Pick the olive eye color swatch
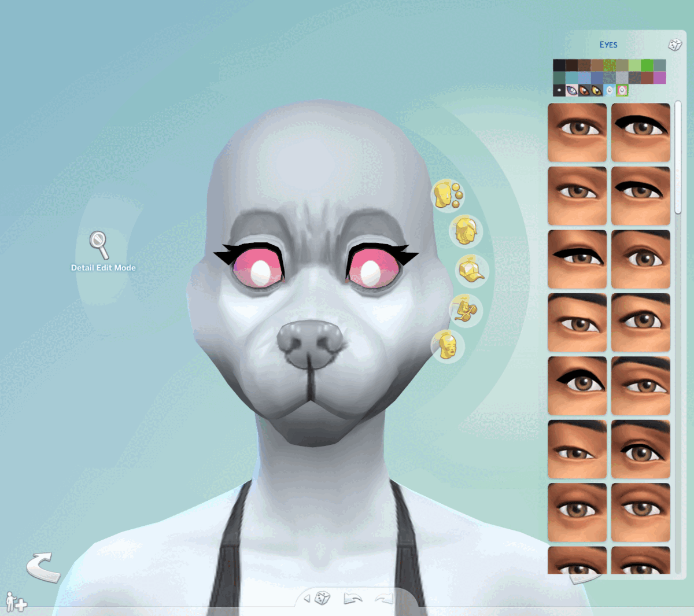The height and width of the screenshot is (616, 694). coord(622,65)
